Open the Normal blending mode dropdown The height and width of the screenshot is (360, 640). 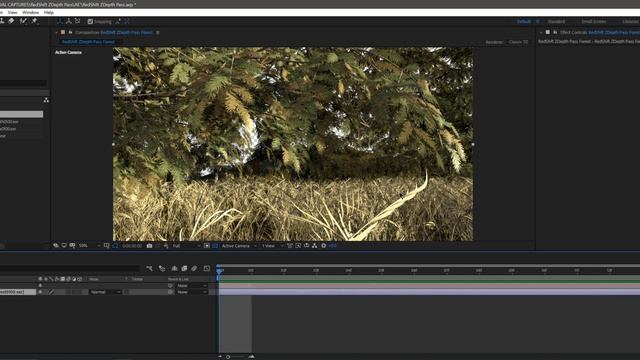[x=106, y=292]
